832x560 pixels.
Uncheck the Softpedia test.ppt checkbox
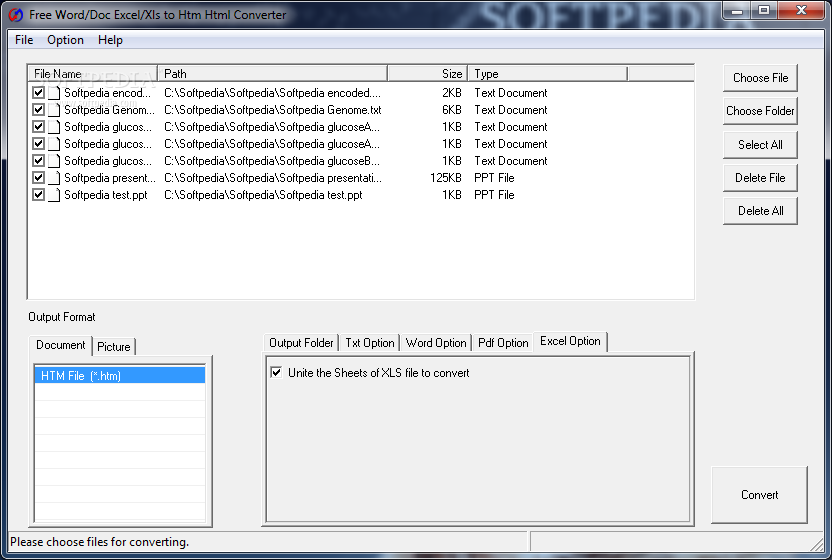tap(38, 195)
